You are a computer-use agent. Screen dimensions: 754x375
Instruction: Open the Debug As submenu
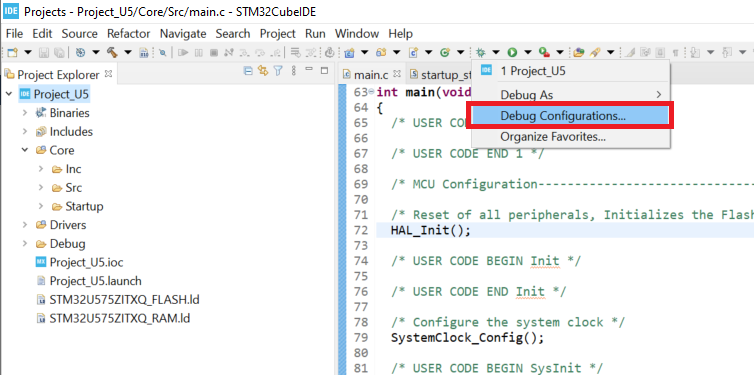pyautogui.click(x=570, y=95)
